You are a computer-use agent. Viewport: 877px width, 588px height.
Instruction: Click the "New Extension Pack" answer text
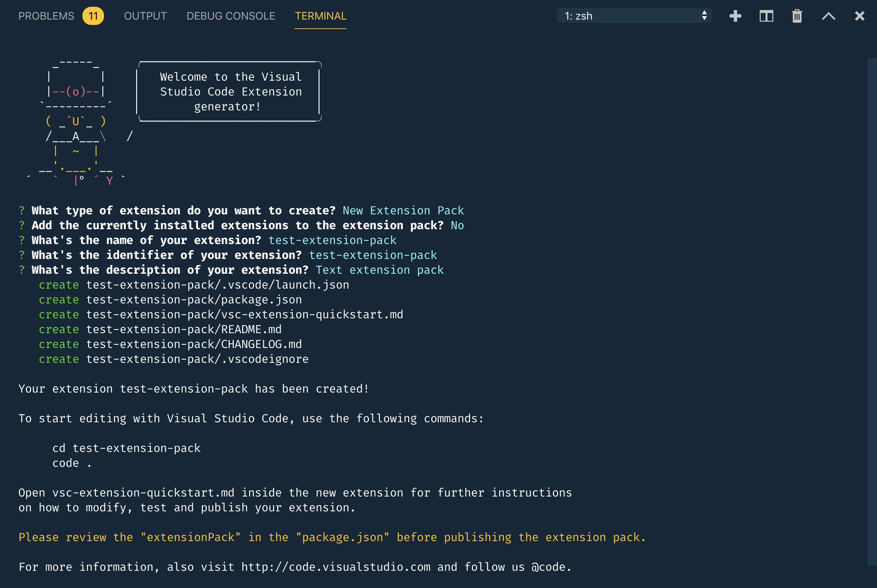point(403,210)
